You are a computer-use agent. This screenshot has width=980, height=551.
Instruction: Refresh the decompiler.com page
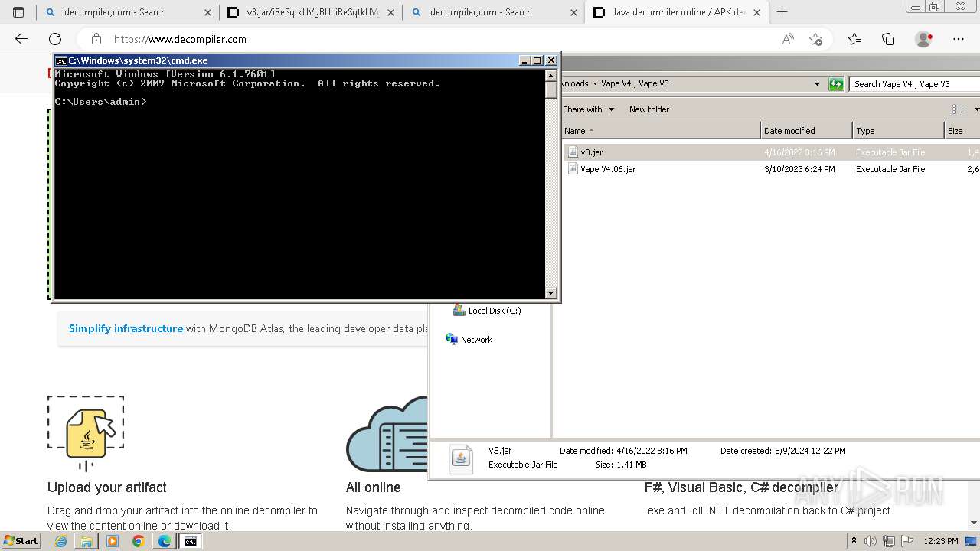point(55,39)
